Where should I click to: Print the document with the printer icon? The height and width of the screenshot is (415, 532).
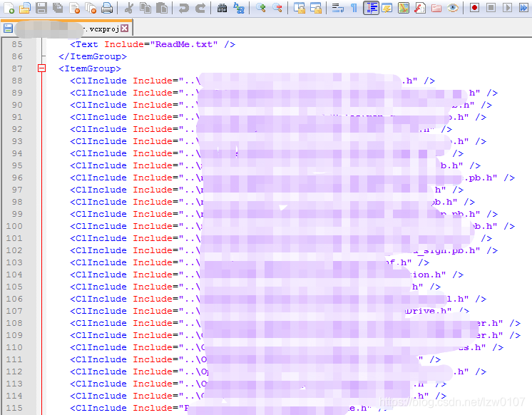[107, 7]
